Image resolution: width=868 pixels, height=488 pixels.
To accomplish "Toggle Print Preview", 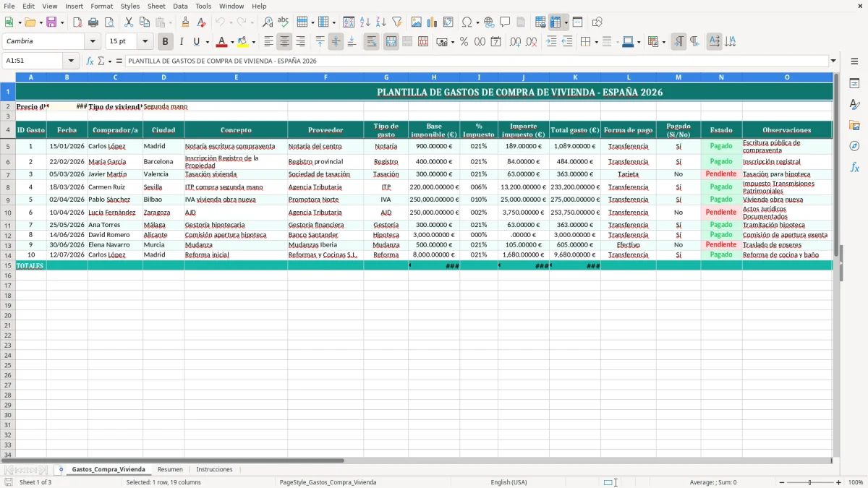I will 109,22.
